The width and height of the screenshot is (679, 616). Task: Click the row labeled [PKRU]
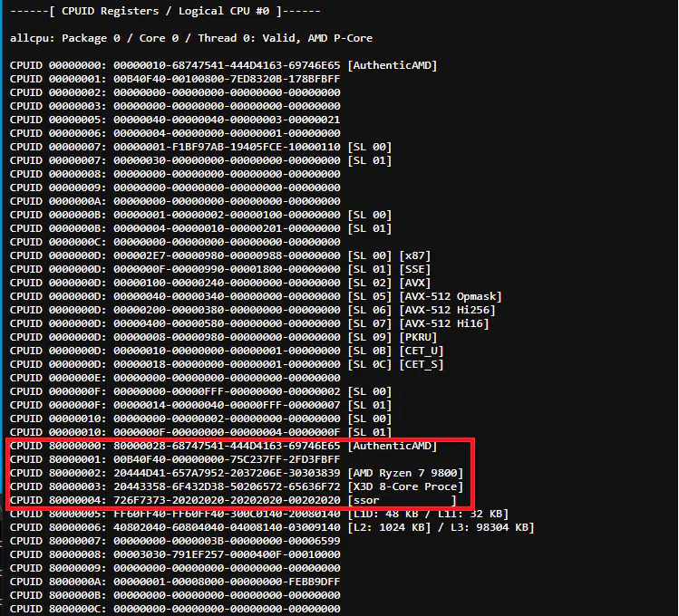223,337
